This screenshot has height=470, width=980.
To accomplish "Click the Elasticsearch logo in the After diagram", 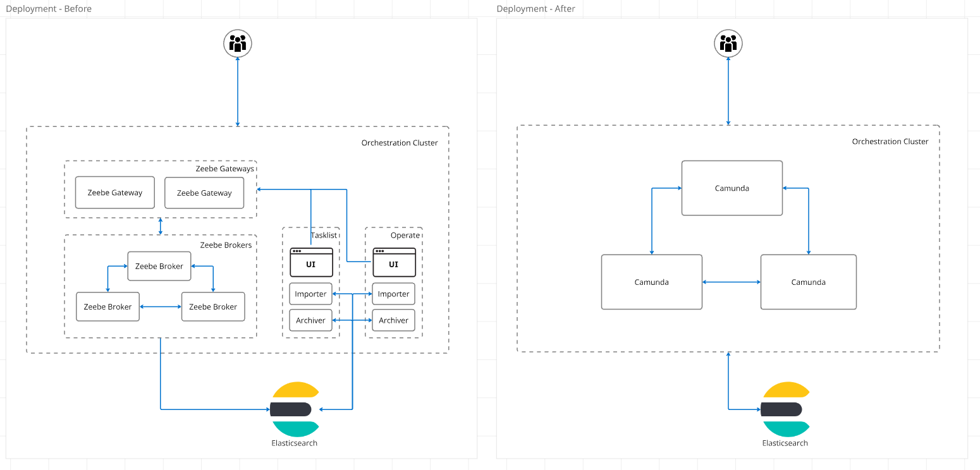I will click(785, 409).
